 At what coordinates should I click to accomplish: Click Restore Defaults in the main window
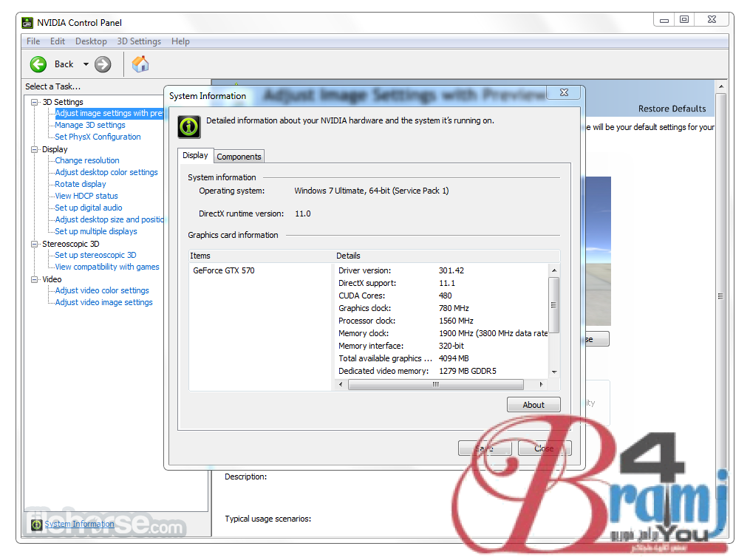tap(672, 109)
